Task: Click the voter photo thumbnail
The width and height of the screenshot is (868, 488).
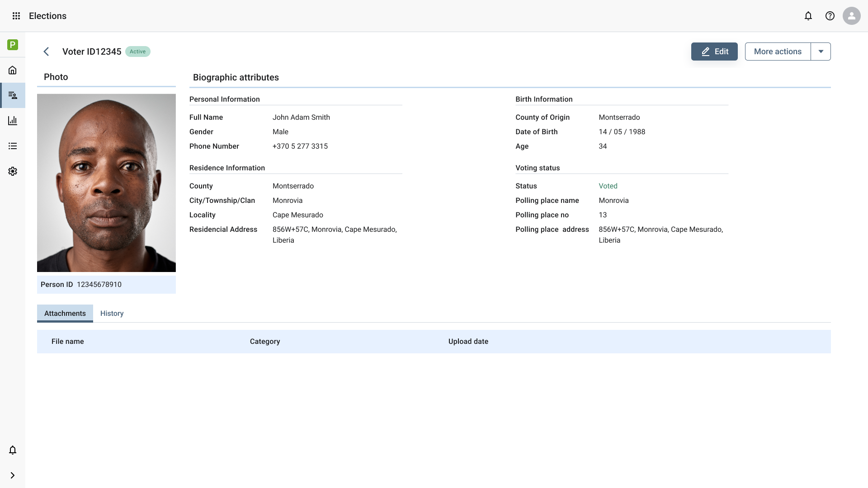Action: tap(106, 183)
